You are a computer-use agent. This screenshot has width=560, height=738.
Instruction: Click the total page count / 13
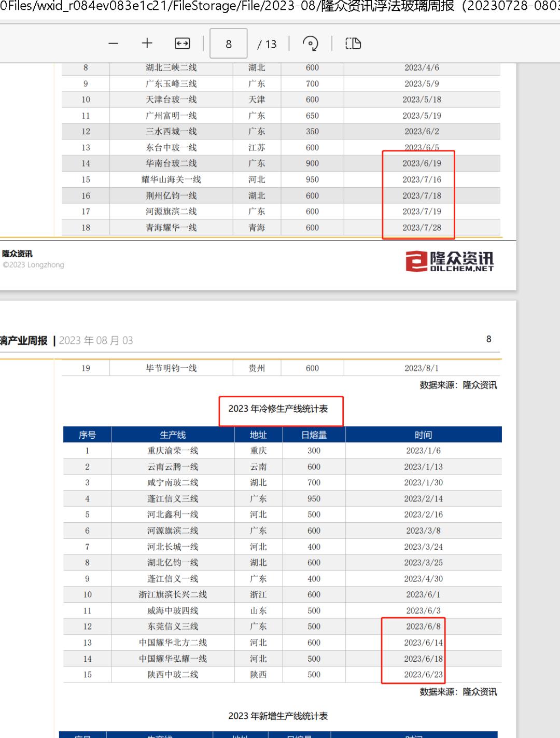268,44
